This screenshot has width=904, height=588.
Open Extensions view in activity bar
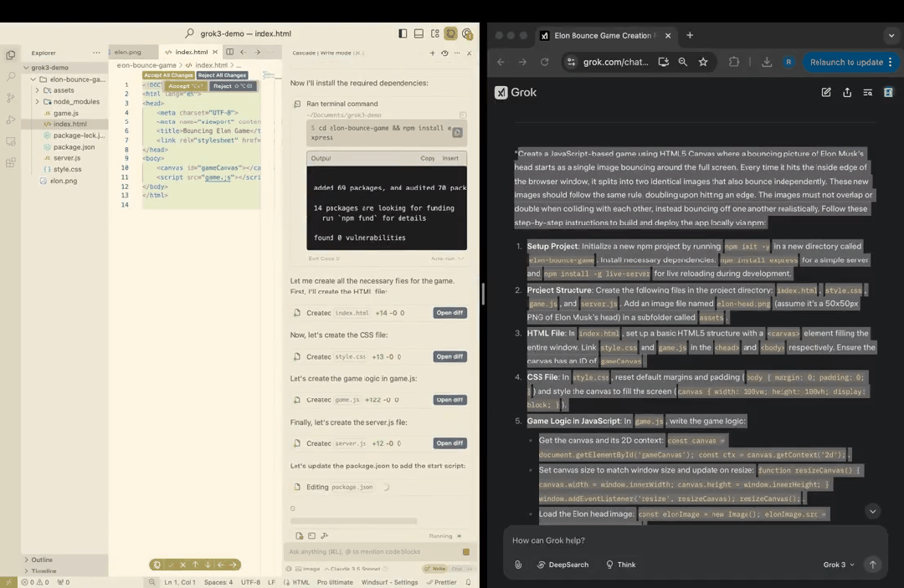click(x=10, y=163)
